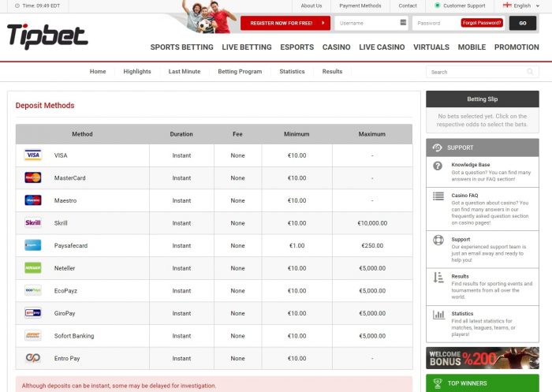Select the Last Minute tab
This screenshot has width=552, height=392.
[184, 72]
